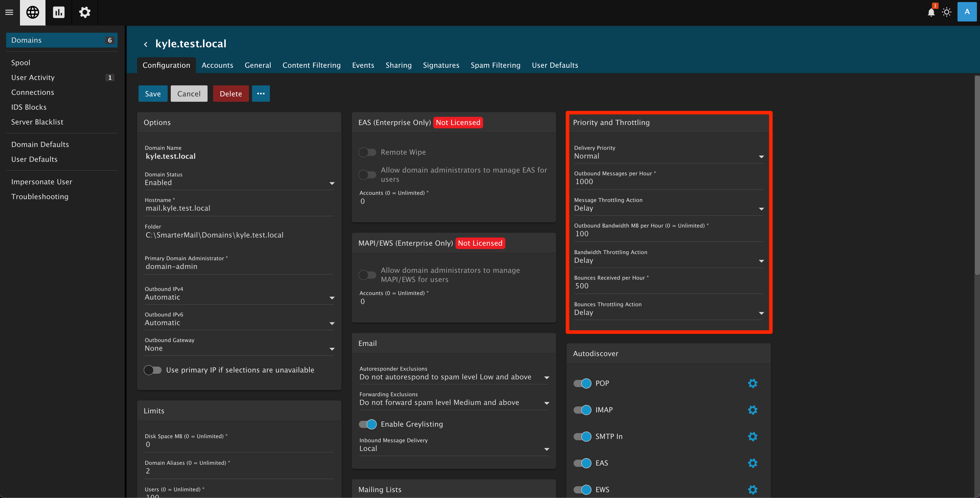The width and height of the screenshot is (980, 498).
Task: Disable the SMTP In autodiscover toggle
Action: 582,436
